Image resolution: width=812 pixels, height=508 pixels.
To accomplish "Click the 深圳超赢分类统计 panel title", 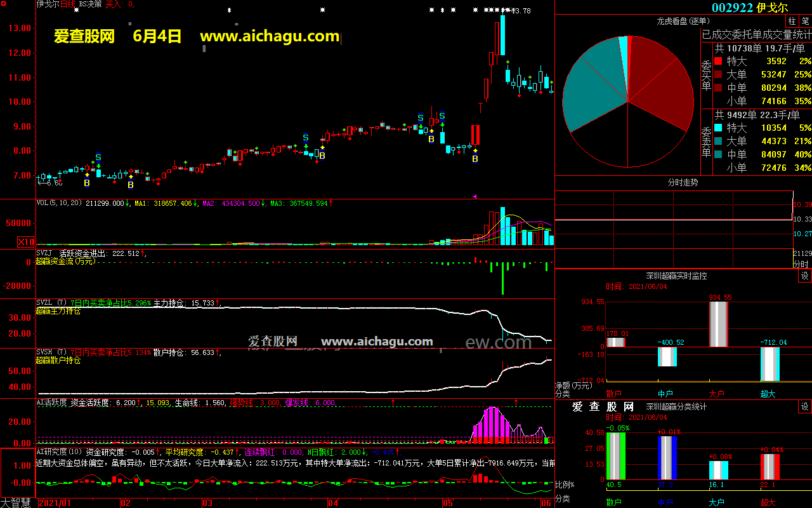I will click(676, 406).
